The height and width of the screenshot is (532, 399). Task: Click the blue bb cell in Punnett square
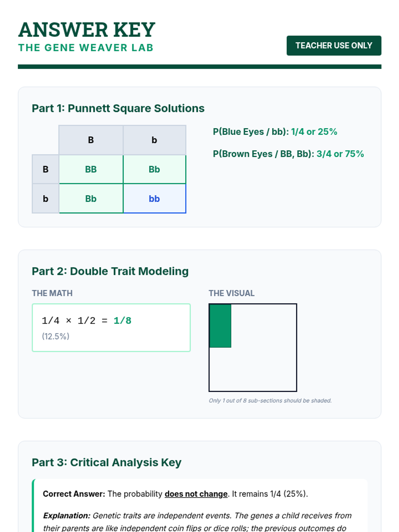[154, 199]
